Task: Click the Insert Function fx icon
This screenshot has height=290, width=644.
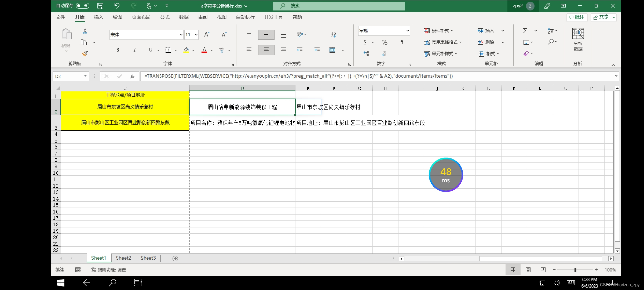Action: [132, 76]
